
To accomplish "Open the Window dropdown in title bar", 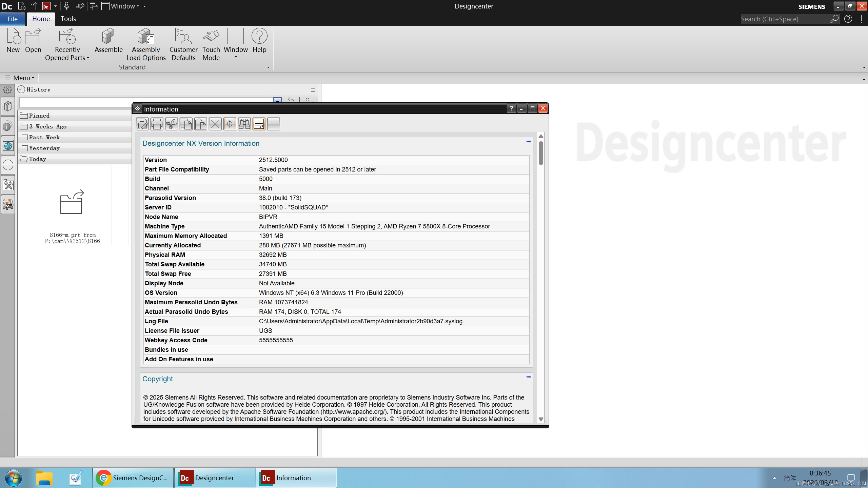I will point(121,6).
